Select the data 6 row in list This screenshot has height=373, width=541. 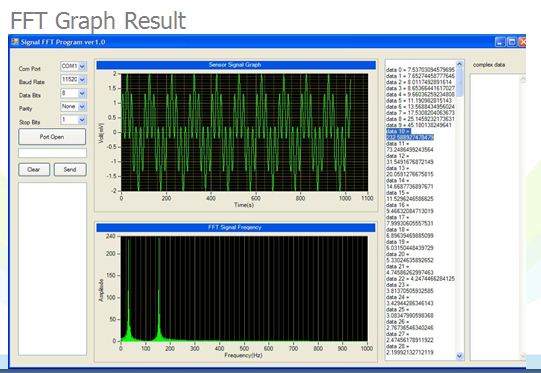pyautogui.click(x=420, y=107)
